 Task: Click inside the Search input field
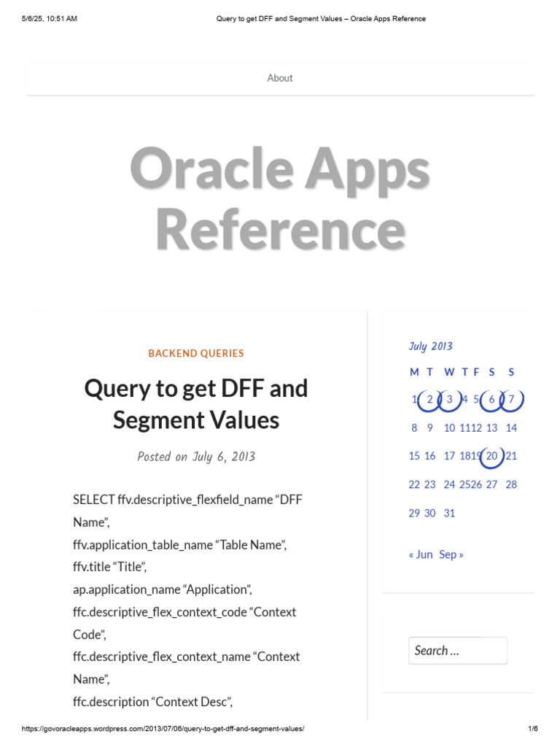[458, 650]
